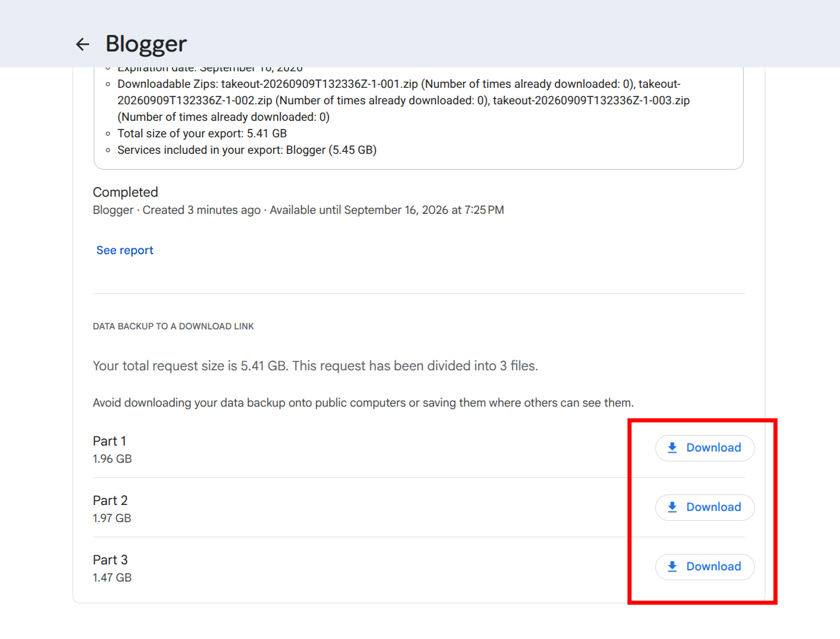Viewport: 840px width, 639px height.
Task: Click the 'Available until September 16, 2026' text
Action: coord(387,210)
